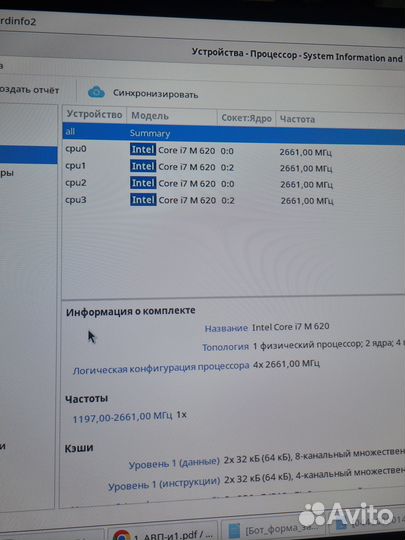This screenshot has height=540, width=405.
Task: Click the 'Intel Core i7 M 620' name value
Action: pyautogui.click(x=291, y=326)
